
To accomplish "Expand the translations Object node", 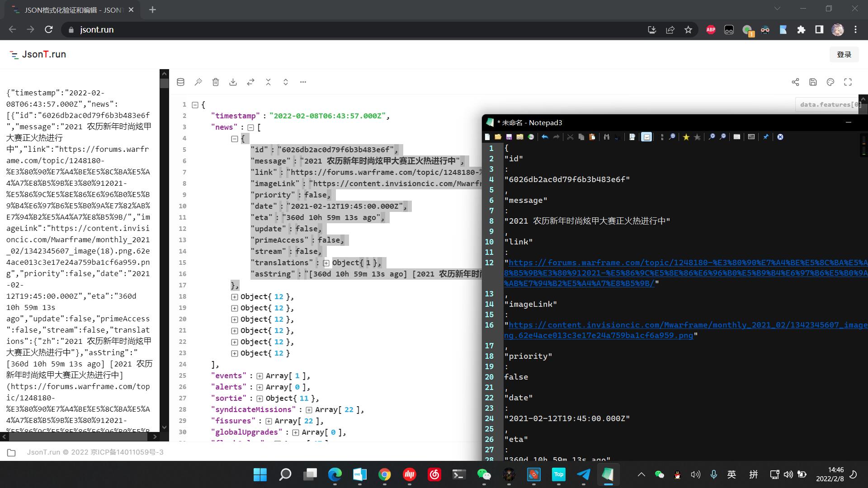I will pyautogui.click(x=326, y=263).
